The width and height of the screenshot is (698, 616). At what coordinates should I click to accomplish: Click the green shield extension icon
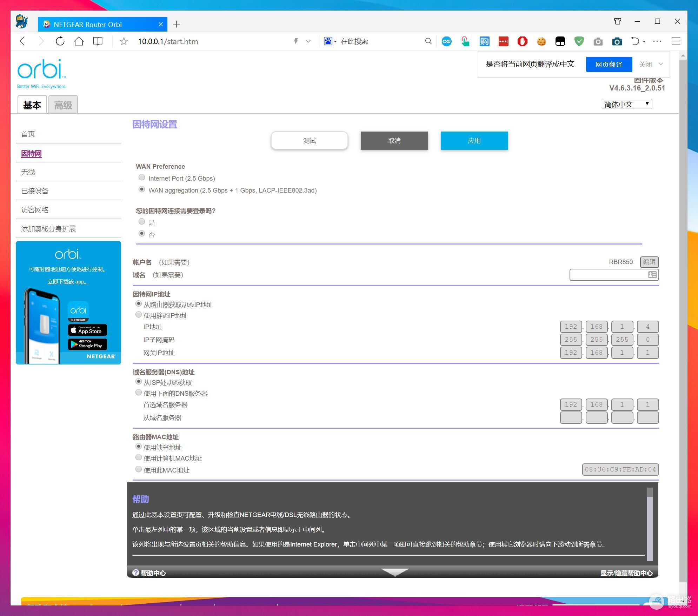(579, 41)
